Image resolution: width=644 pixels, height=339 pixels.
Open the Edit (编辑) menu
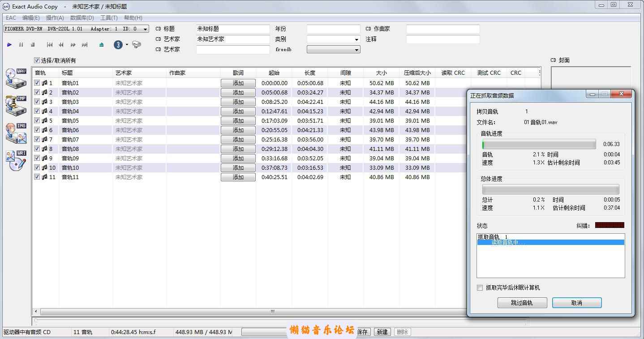[31, 18]
